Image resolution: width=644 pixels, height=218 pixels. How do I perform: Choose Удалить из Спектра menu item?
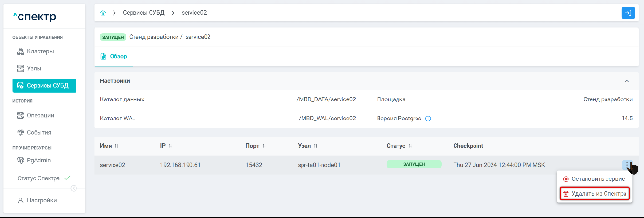coord(595,194)
